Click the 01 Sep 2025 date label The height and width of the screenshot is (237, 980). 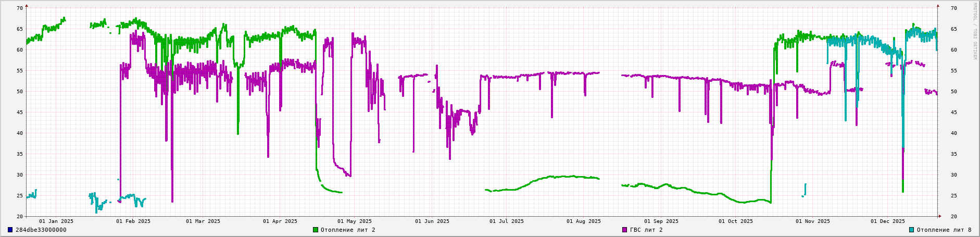[x=661, y=221]
